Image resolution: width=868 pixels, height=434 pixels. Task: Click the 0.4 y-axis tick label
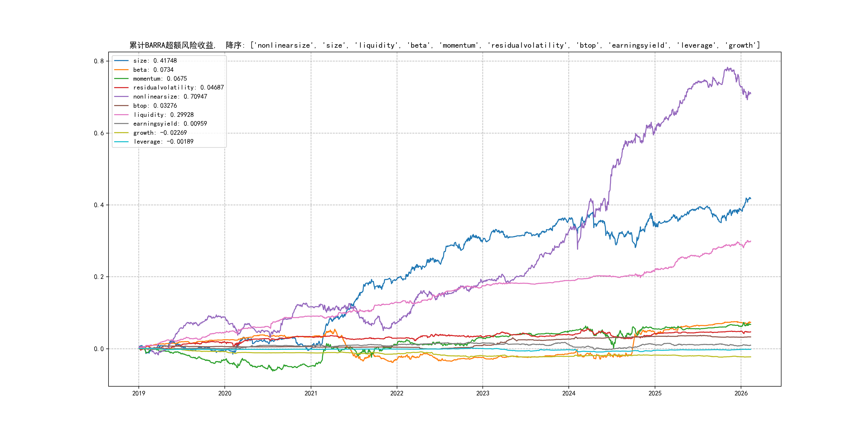99,205
